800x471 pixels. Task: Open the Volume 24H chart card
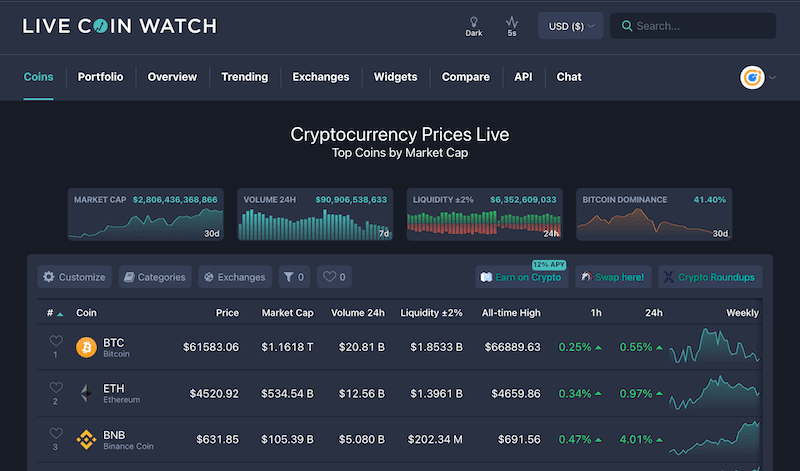pyautogui.click(x=315, y=214)
